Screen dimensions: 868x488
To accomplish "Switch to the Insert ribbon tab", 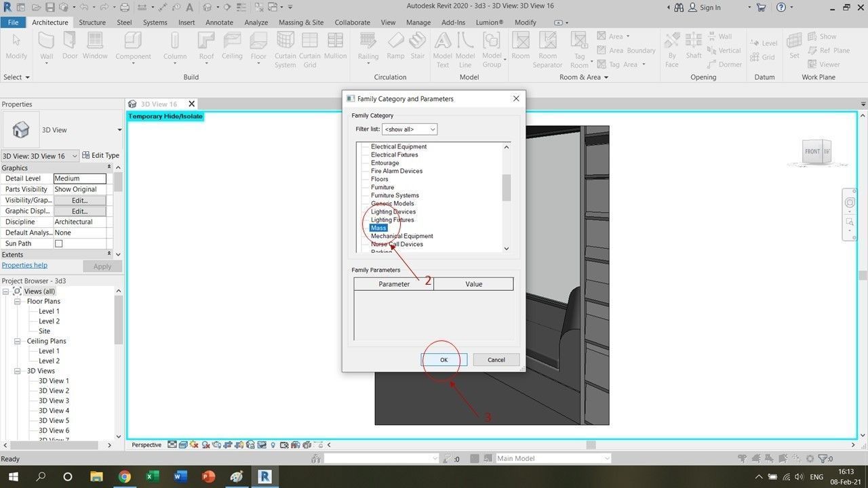I will (186, 22).
